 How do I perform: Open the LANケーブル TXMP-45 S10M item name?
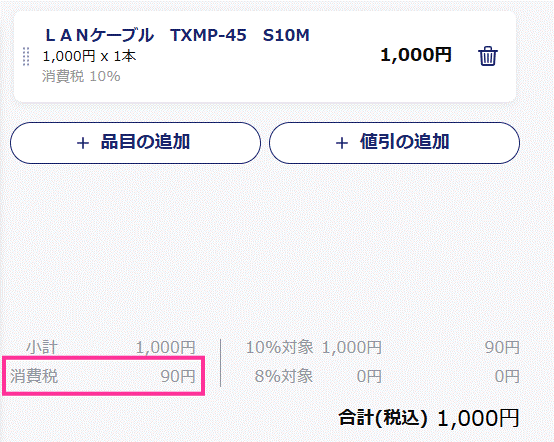click(x=177, y=35)
